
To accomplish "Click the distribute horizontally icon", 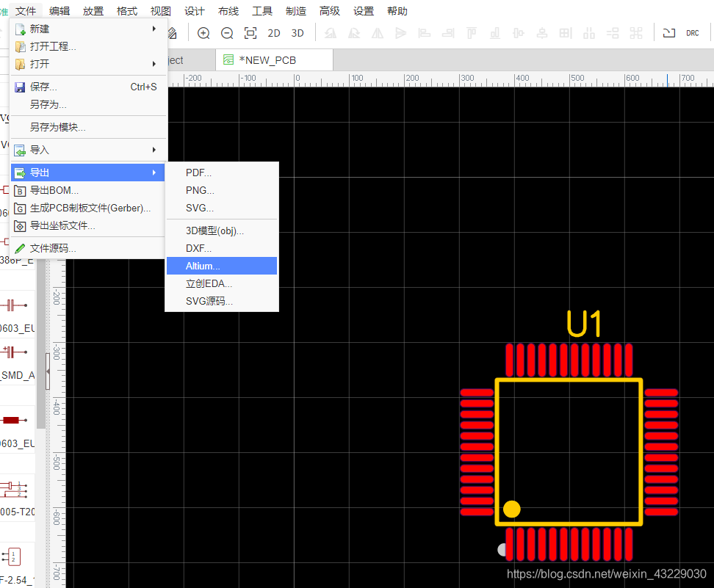I will 589,33.
